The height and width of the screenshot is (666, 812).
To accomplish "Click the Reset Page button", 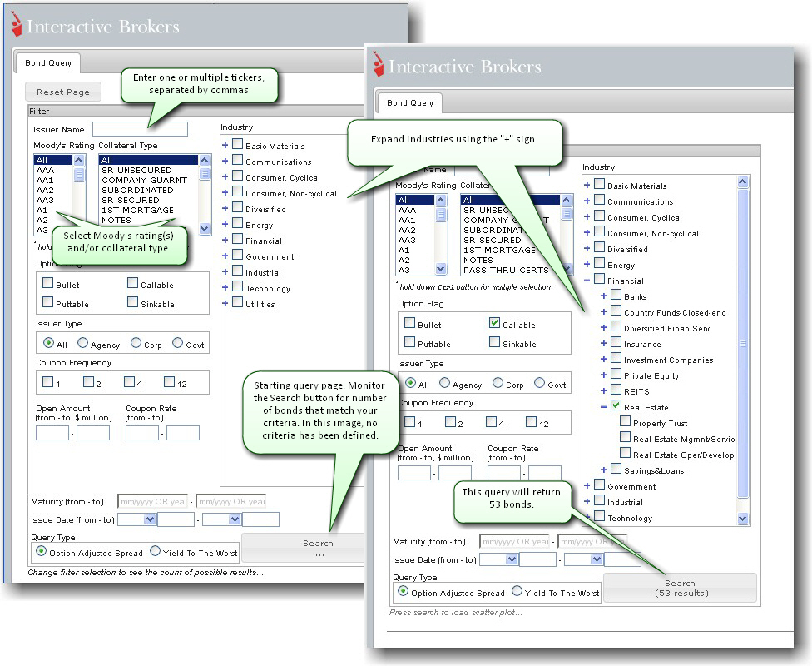I will click(x=63, y=92).
